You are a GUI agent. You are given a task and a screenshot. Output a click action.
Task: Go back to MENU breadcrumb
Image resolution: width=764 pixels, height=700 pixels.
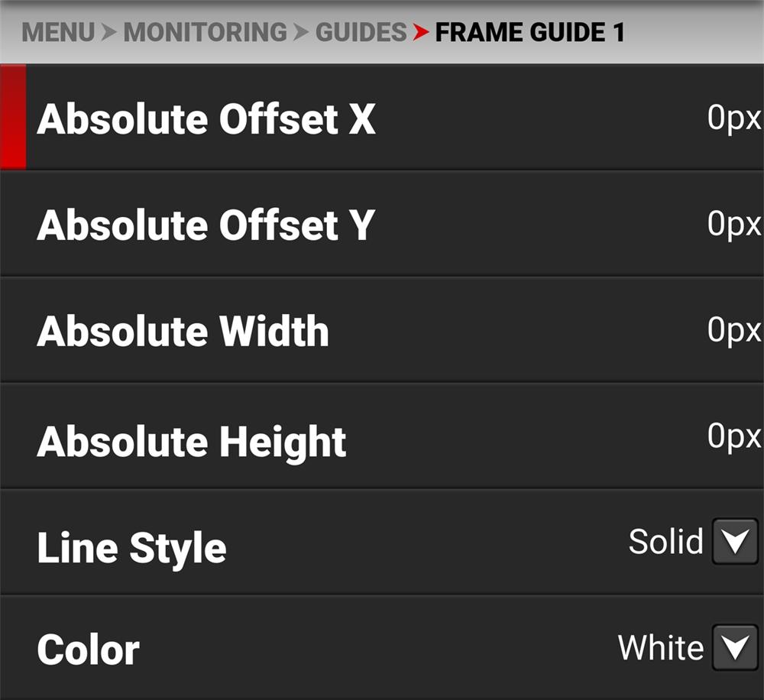pos(58,32)
